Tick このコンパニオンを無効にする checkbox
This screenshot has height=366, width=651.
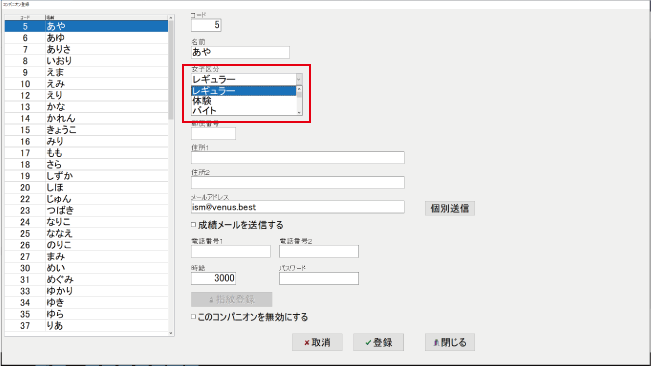coord(193,317)
